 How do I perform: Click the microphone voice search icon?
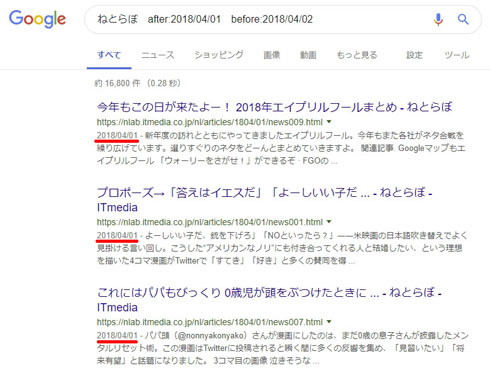(438, 19)
